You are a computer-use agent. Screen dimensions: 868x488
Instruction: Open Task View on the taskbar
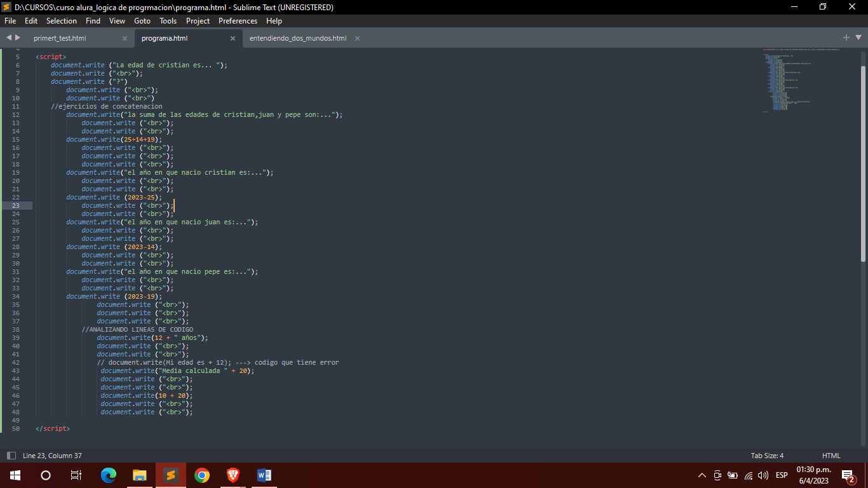(x=76, y=475)
